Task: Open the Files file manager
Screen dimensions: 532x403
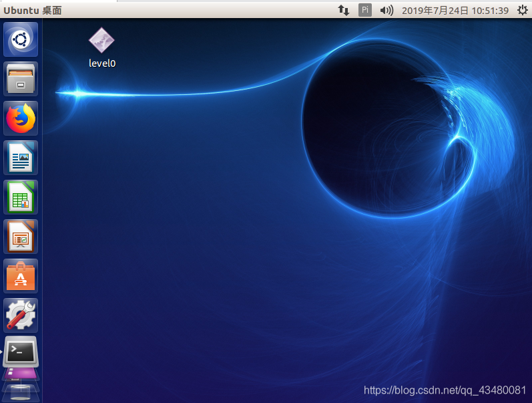Action: coord(21,79)
